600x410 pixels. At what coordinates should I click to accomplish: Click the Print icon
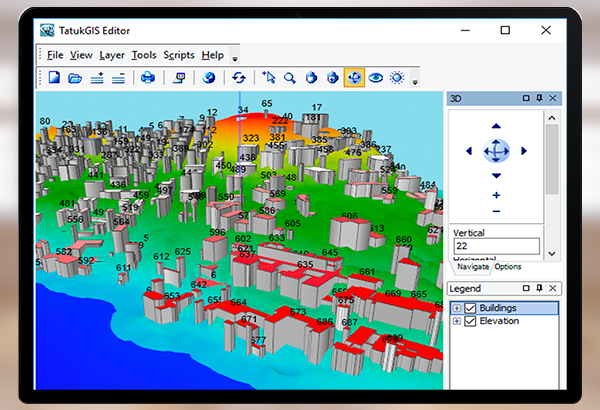(148, 78)
